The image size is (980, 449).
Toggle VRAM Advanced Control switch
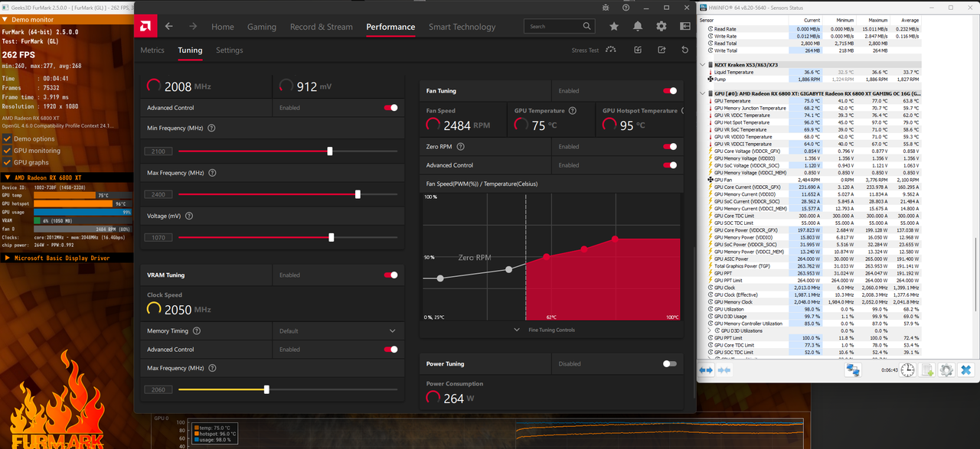pos(391,350)
